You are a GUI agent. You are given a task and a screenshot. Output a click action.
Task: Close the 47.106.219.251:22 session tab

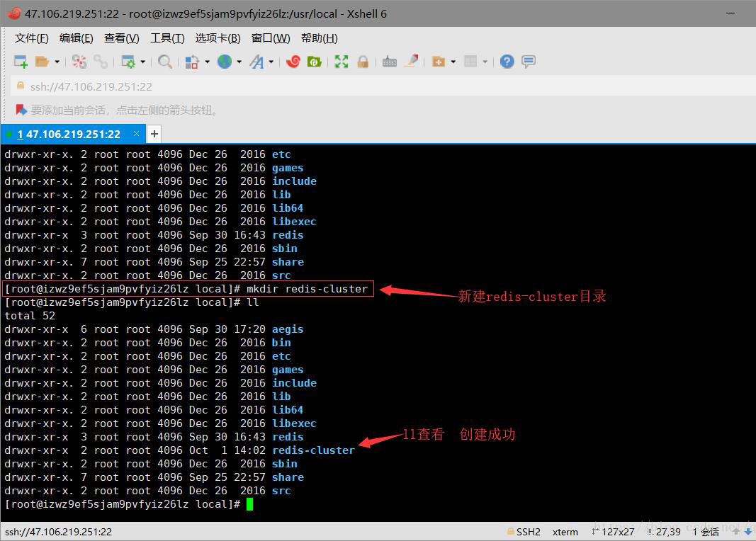pos(137,133)
